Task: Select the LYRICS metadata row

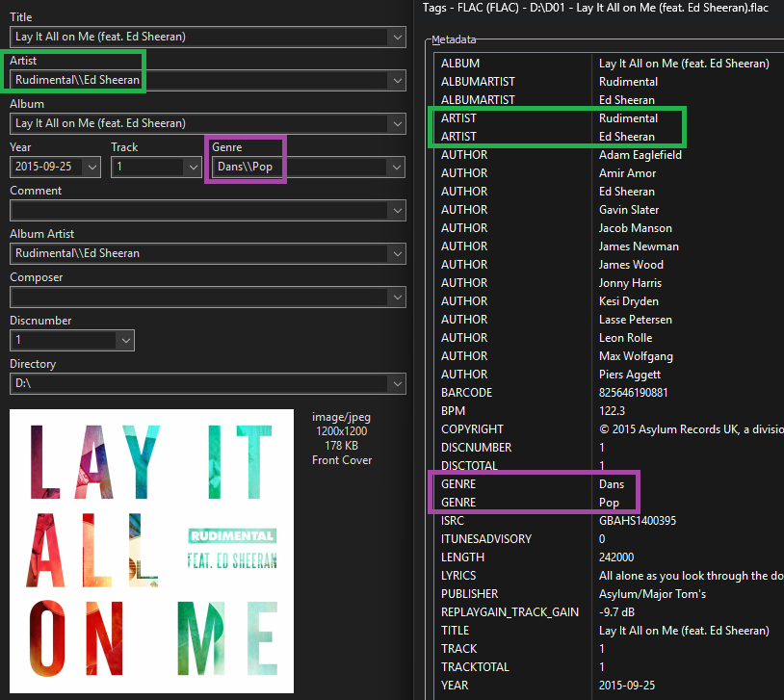Action: (x=609, y=576)
